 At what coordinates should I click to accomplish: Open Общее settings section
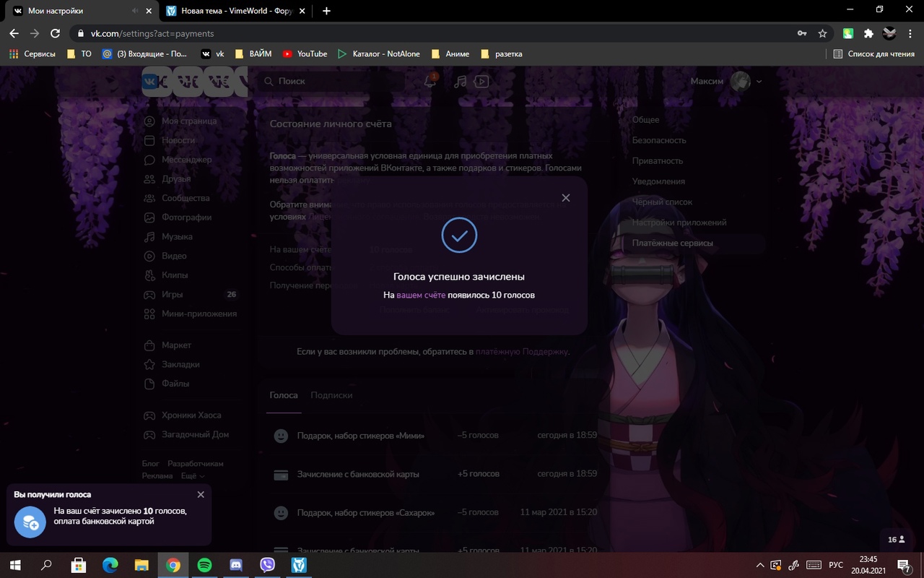[645, 120]
